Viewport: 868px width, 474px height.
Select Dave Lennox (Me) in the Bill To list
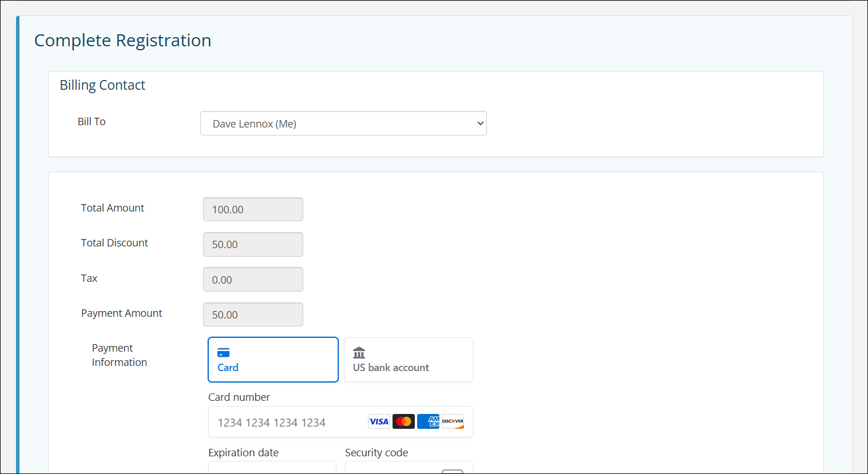click(x=343, y=123)
